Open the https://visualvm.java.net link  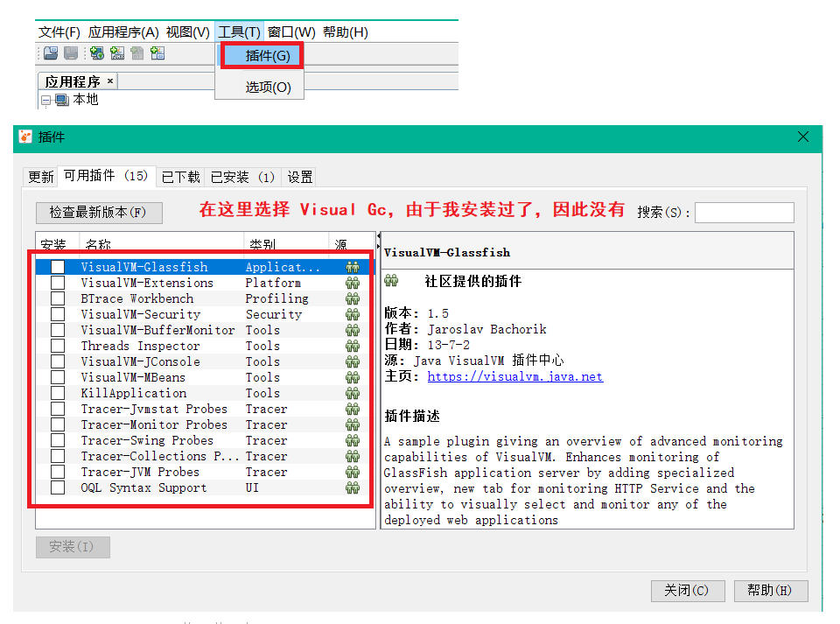[514, 376]
